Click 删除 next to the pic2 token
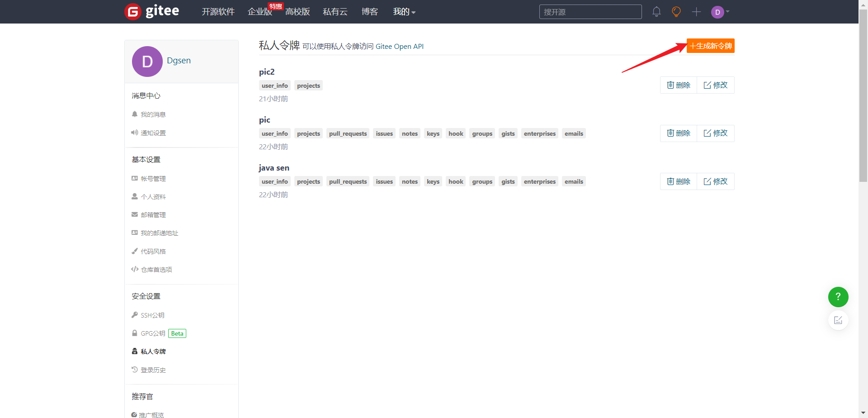868x418 pixels. click(x=678, y=85)
